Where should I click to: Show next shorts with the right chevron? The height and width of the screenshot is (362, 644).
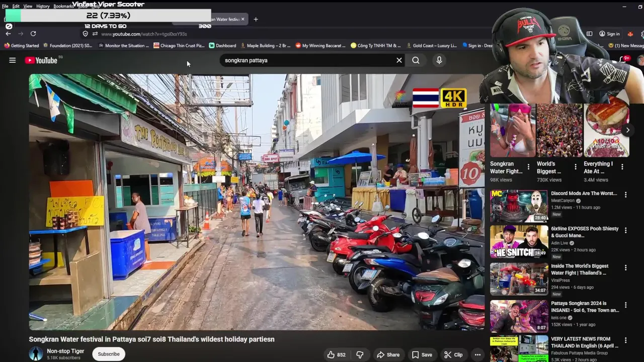pyautogui.click(x=627, y=130)
